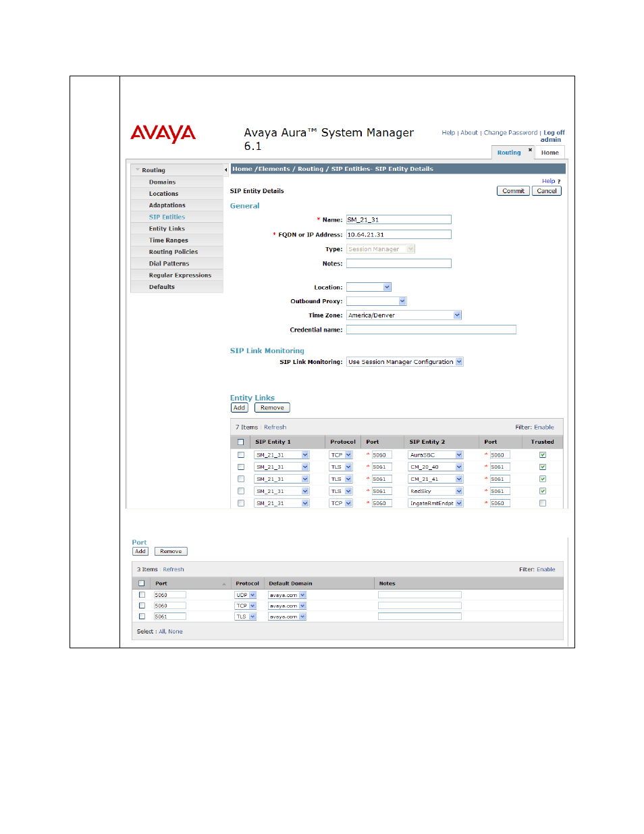Click Remove under the Port section
The width and height of the screenshot is (644, 834).
pos(171,552)
